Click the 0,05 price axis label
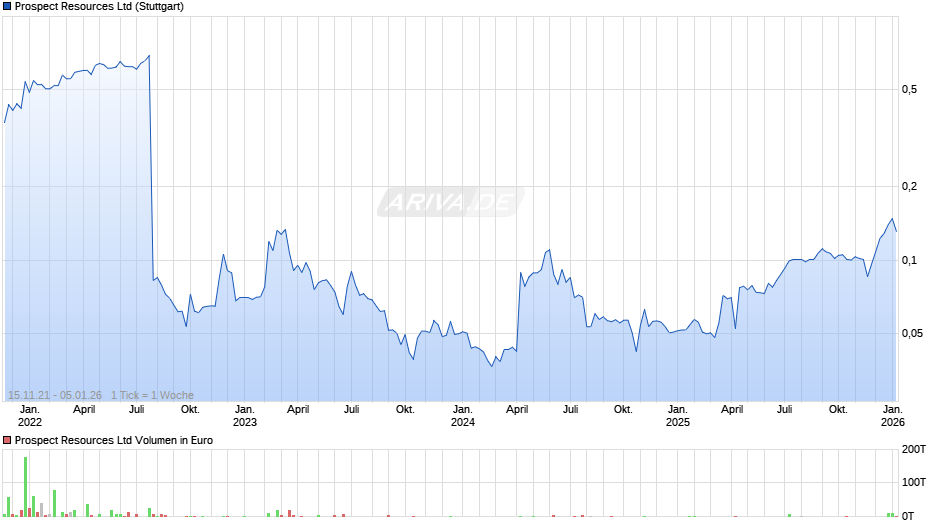 point(912,333)
